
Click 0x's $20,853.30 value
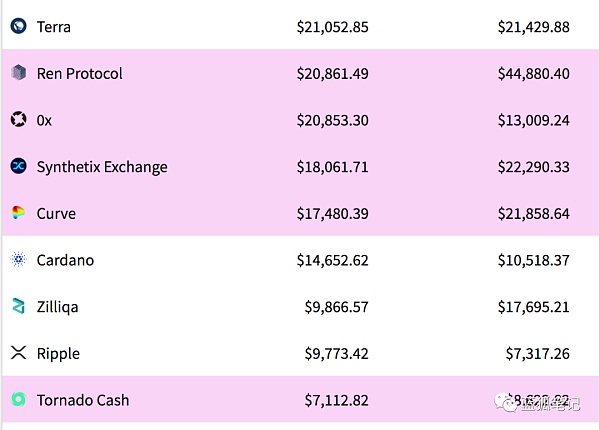[332, 120]
